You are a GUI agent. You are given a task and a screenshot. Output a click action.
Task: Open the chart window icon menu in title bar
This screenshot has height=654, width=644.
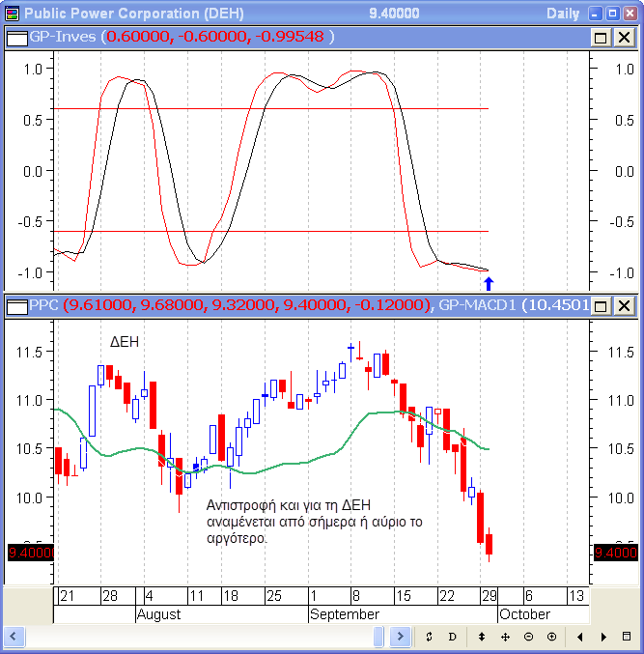(x=12, y=14)
